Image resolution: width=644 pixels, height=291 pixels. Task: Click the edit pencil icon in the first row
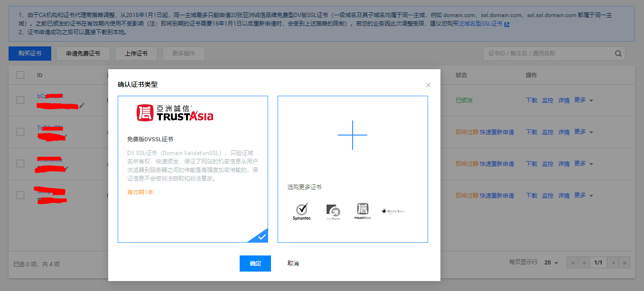pyautogui.click(x=82, y=105)
